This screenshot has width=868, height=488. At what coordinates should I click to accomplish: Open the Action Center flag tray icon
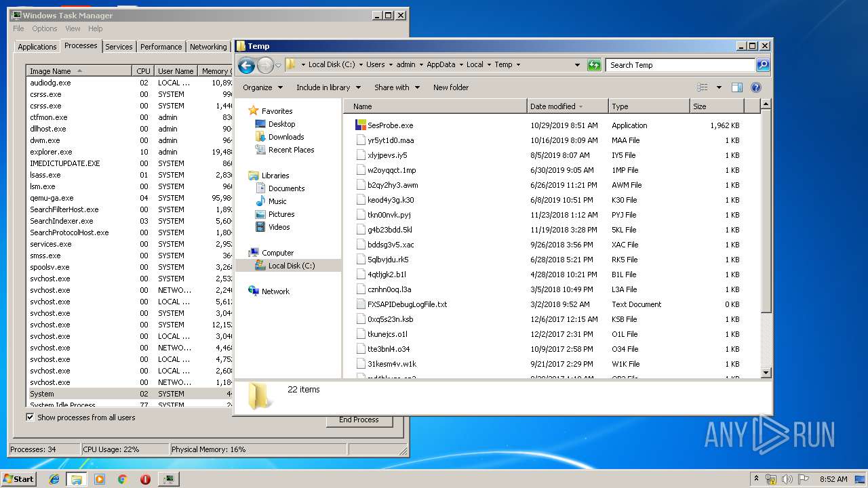point(804,479)
